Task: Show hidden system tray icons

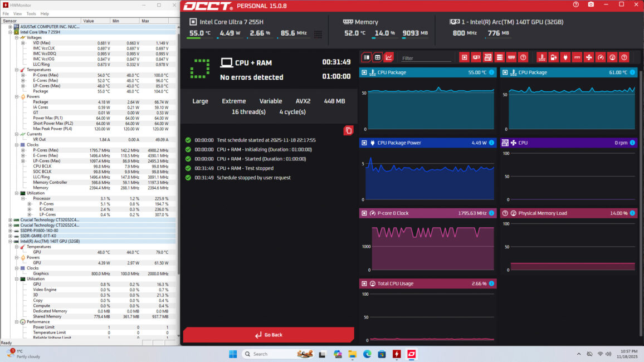Action: coord(579,354)
